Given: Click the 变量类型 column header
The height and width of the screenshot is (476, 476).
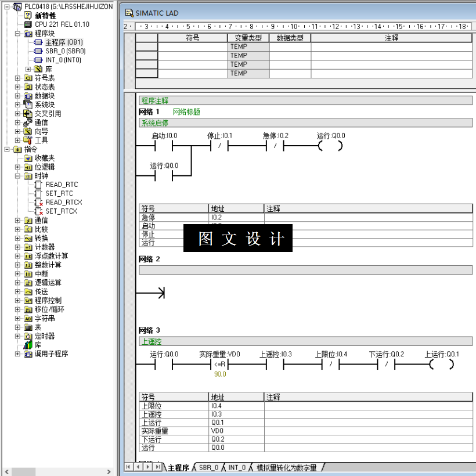Looking at the screenshot, I should point(248,38).
